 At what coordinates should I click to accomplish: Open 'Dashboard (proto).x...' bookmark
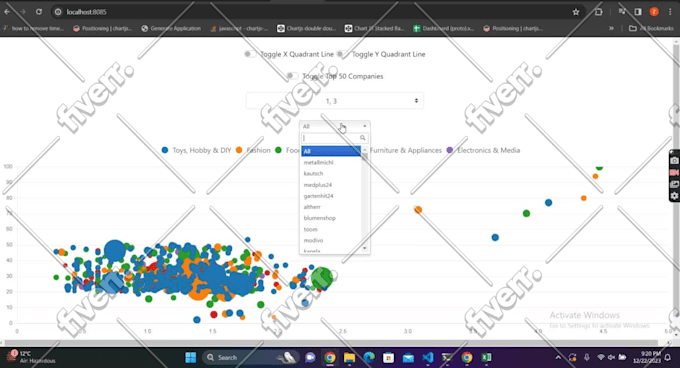click(443, 29)
